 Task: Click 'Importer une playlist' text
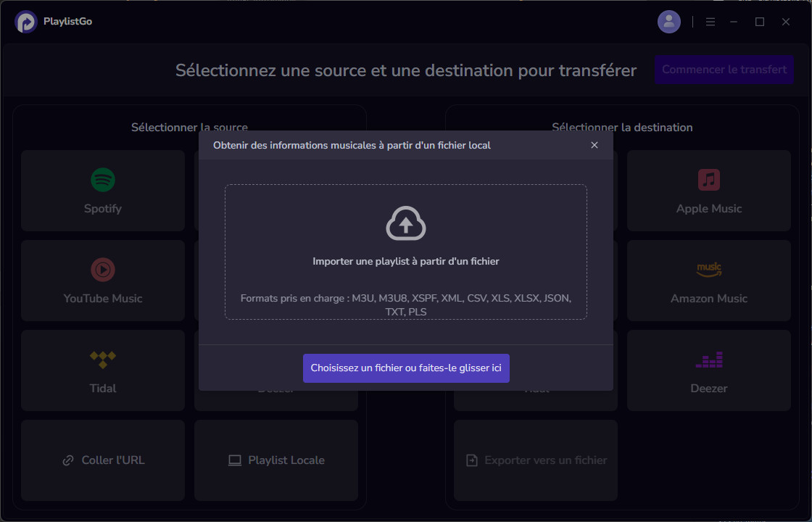pos(406,261)
